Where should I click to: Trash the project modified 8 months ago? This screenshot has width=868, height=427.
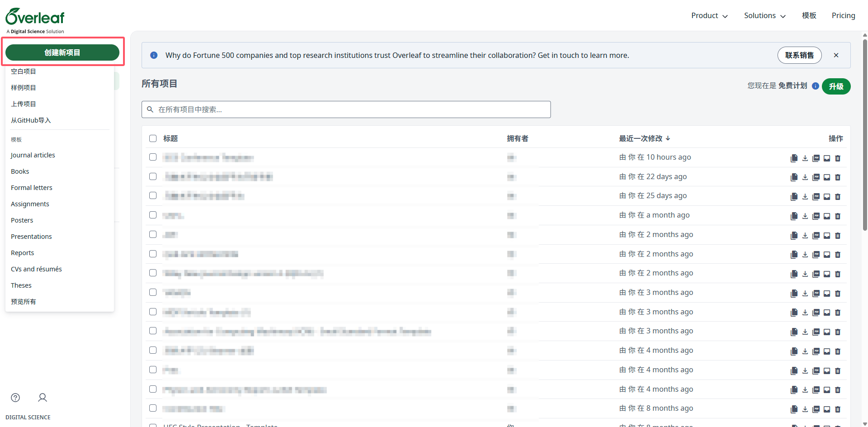pos(837,409)
